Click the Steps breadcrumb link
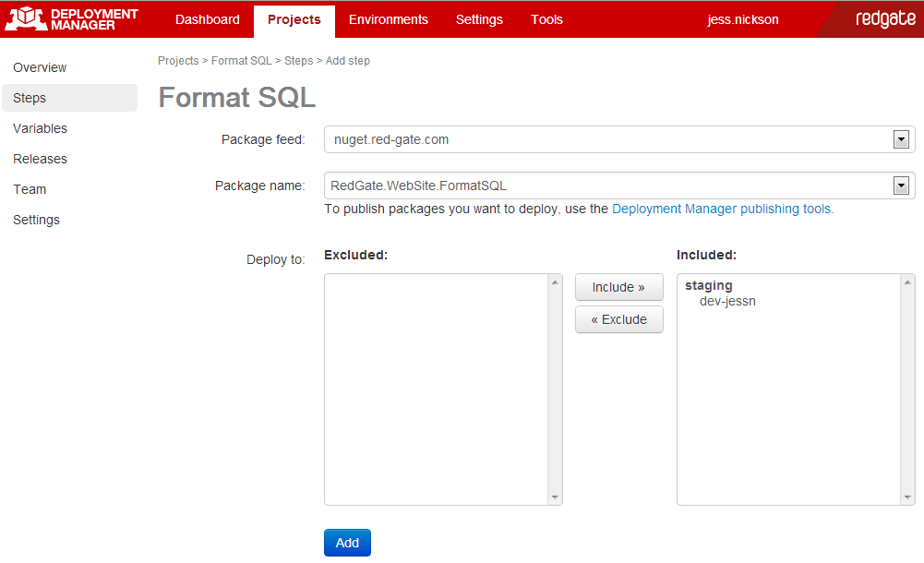924x563 pixels. coord(299,61)
